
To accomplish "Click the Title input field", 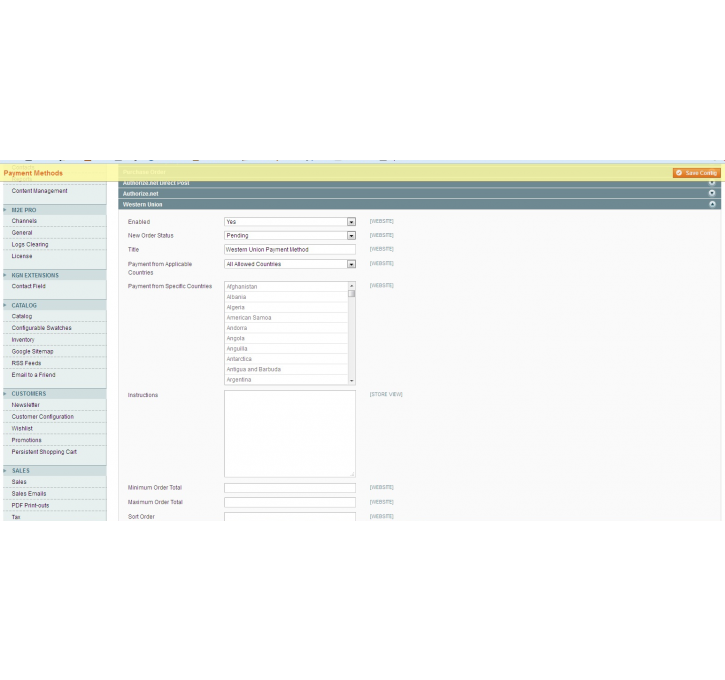I will 290,250.
